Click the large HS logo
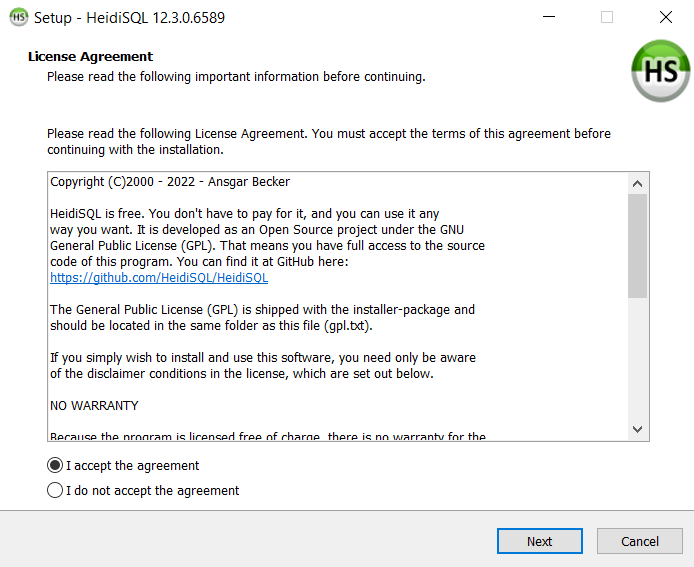Screen dimensions: 694x567 click(x=661, y=71)
